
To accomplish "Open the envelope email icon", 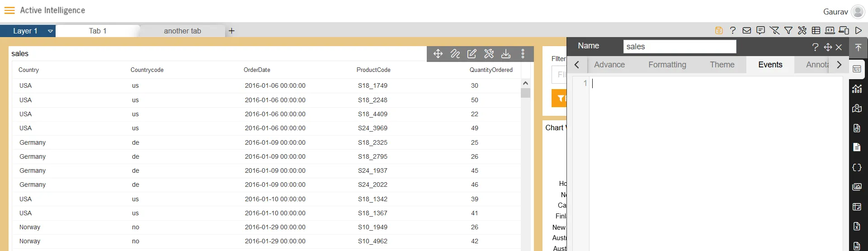I will coord(747,30).
